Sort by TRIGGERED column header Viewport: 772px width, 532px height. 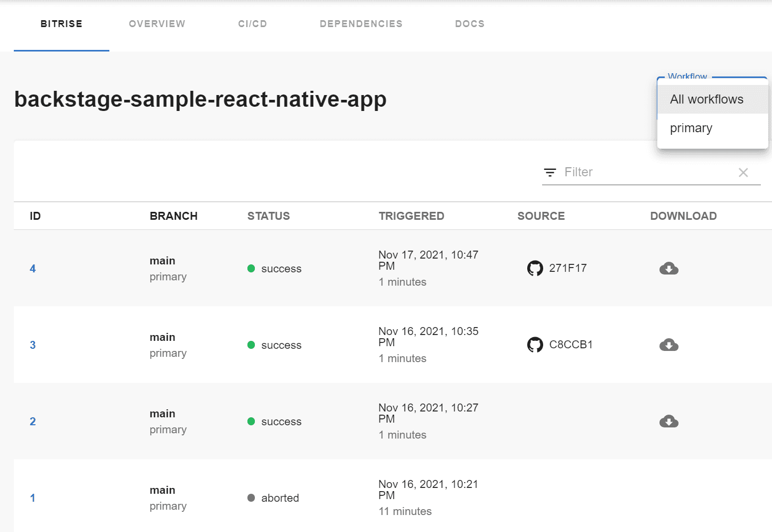click(x=411, y=216)
